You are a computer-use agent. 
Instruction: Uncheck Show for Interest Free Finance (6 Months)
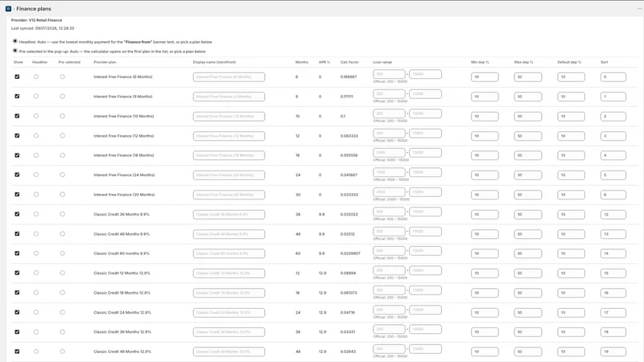click(x=17, y=76)
